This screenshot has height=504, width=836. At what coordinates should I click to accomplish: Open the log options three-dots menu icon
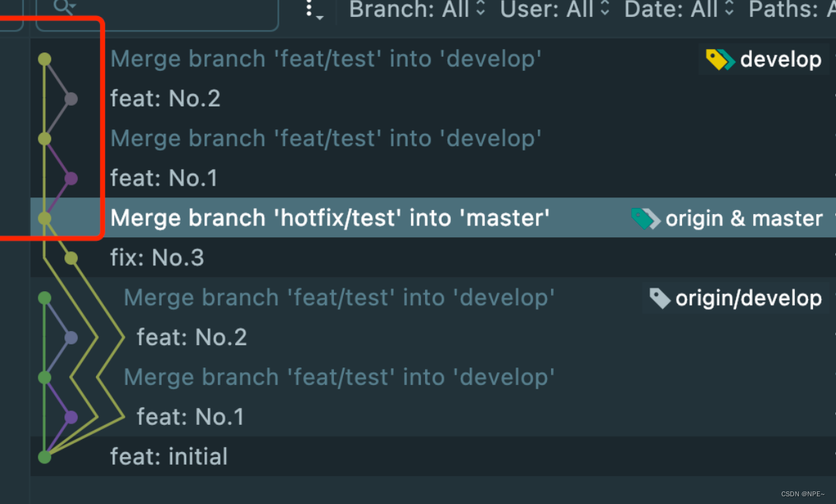point(312,10)
